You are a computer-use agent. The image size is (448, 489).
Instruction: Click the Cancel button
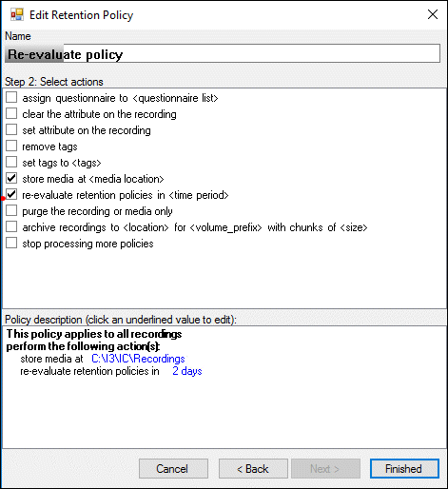point(173,468)
